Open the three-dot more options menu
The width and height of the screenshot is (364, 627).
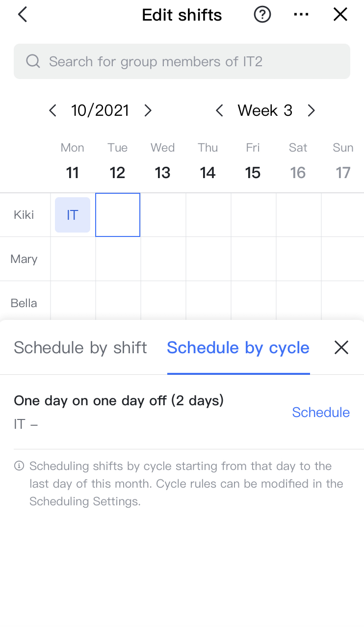click(x=301, y=15)
